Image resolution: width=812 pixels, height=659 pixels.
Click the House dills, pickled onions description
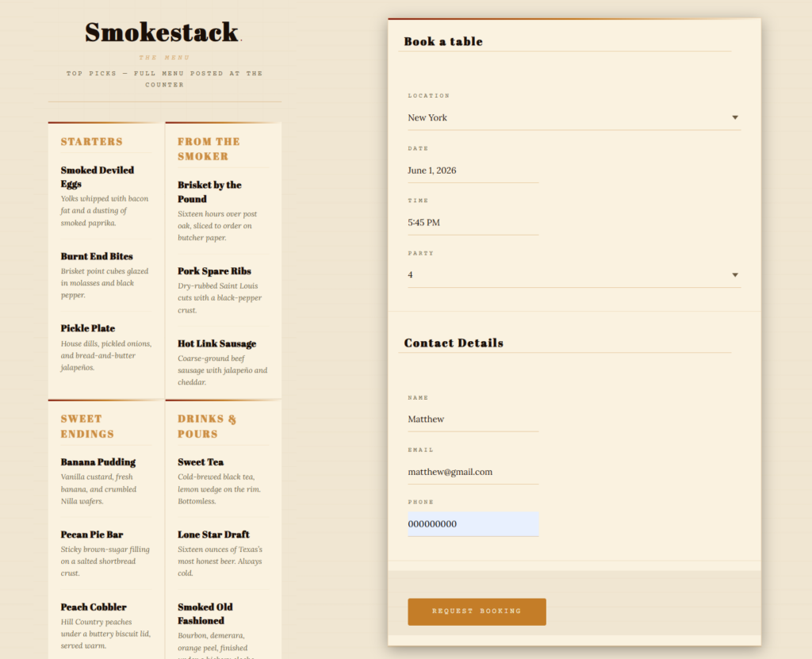106,355
